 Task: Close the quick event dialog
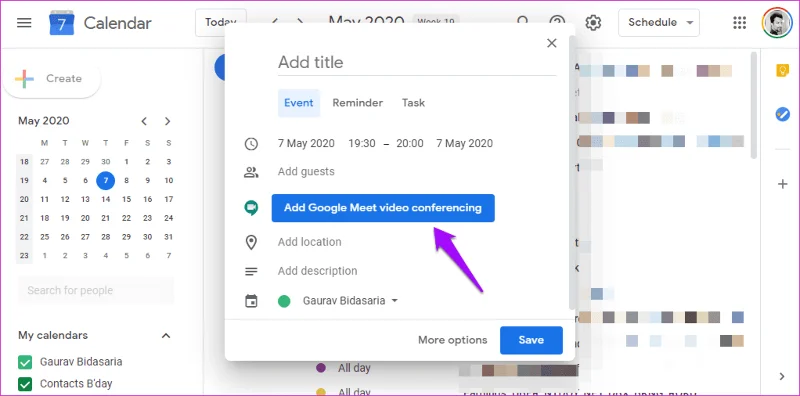(x=552, y=43)
